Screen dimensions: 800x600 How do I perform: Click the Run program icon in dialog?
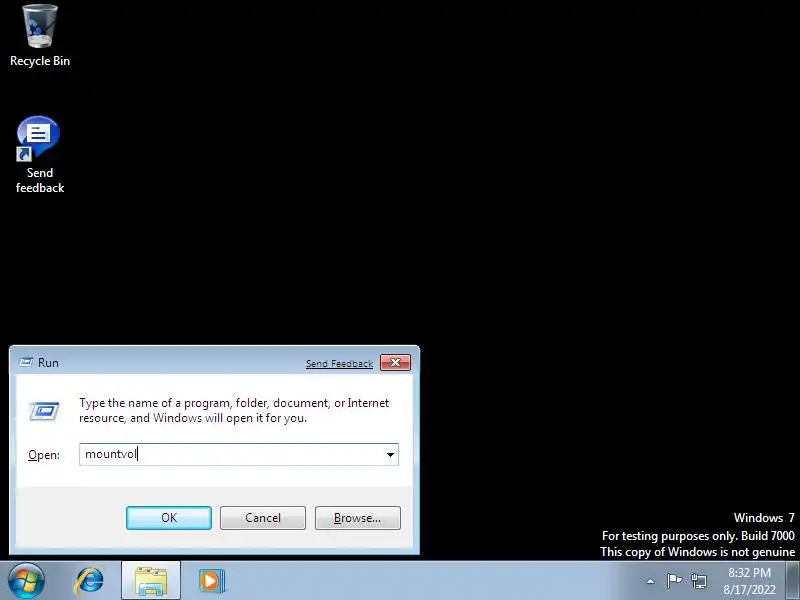tap(44, 411)
